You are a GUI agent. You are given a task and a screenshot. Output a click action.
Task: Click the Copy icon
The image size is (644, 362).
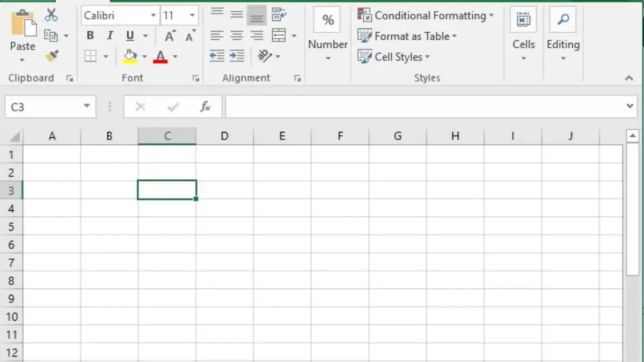[x=51, y=36]
